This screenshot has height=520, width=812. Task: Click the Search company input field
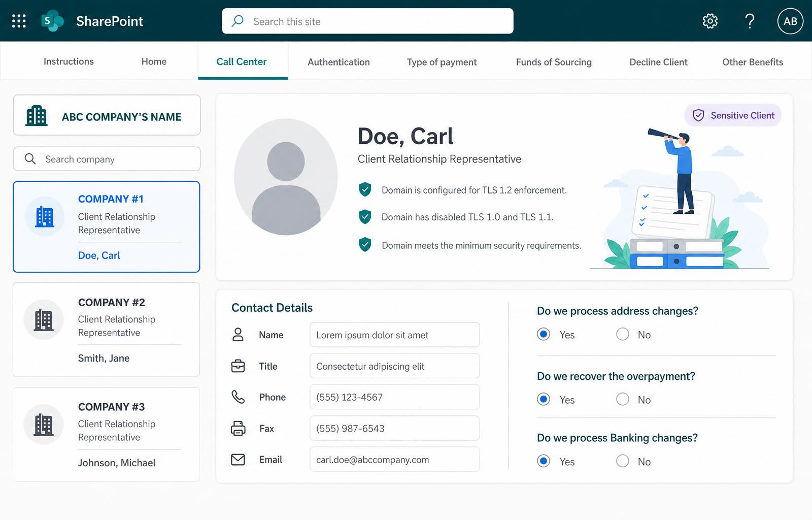[x=107, y=159]
